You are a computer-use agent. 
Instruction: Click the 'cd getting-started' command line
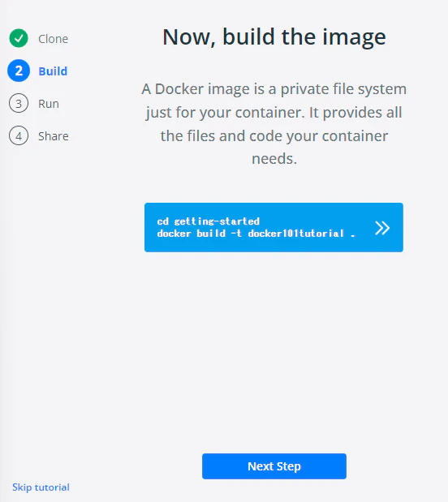pos(209,221)
